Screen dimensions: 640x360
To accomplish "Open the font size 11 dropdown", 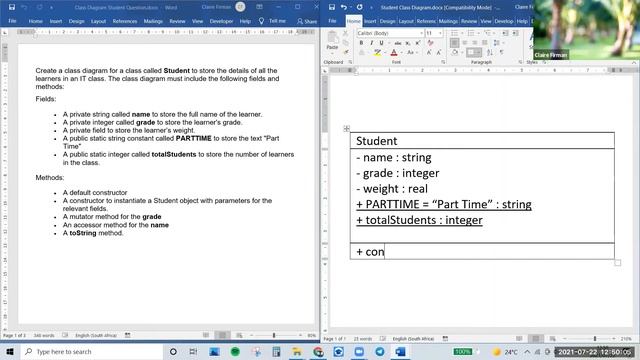I will pos(440,33).
